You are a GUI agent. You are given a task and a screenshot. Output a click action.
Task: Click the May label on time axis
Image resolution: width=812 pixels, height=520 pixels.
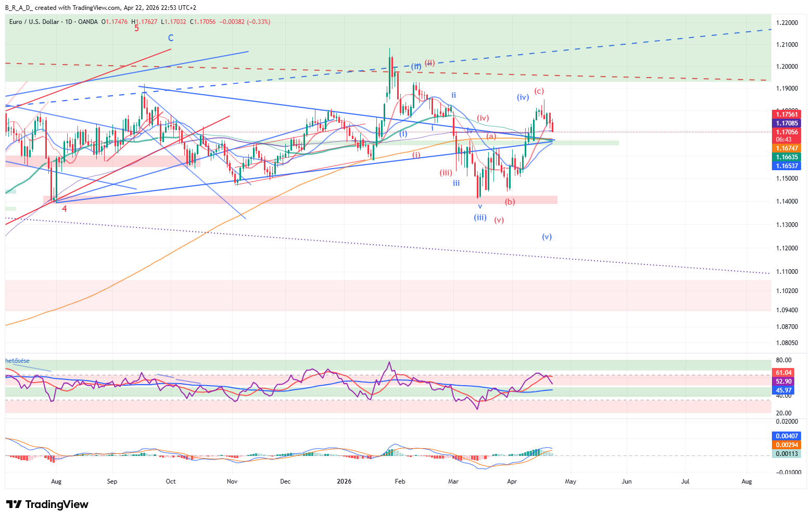point(570,481)
